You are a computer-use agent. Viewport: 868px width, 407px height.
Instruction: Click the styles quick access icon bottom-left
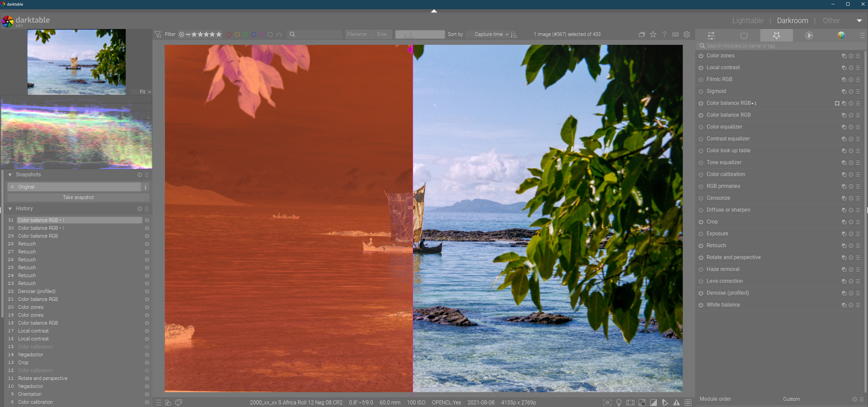[x=168, y=402]
